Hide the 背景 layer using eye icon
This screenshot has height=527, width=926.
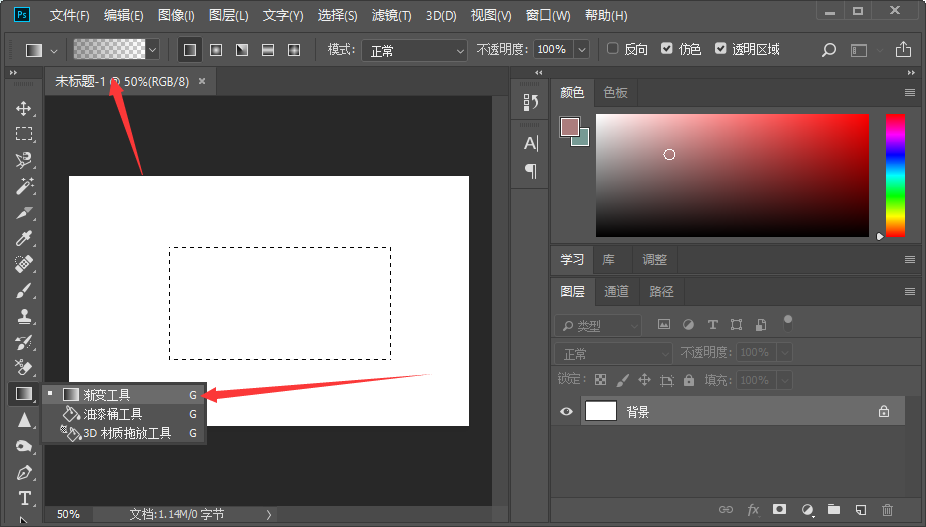pos(567,411)
